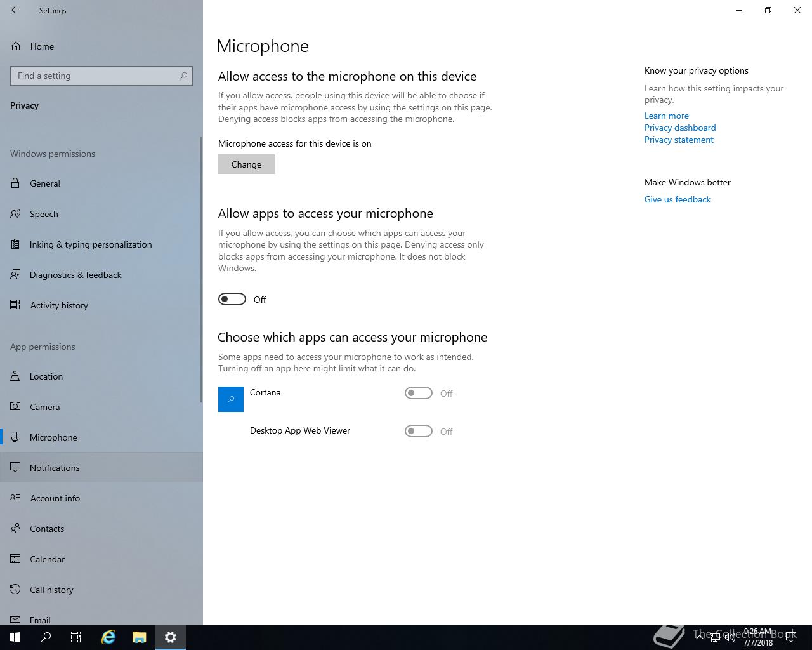Open Inking & typing personalization
This screenshot has width=812, height=650.
click(101, 244)
